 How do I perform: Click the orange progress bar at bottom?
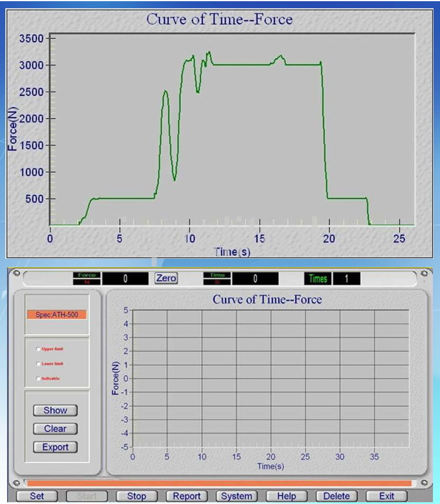[x=219, y=483]
